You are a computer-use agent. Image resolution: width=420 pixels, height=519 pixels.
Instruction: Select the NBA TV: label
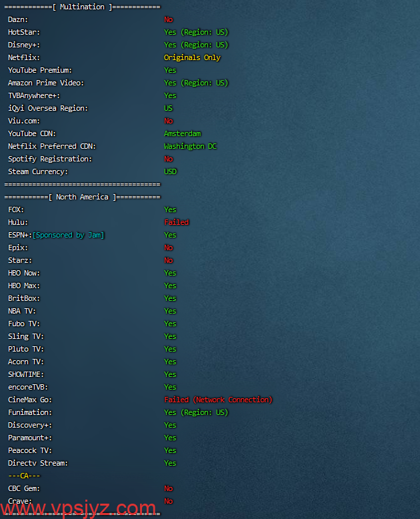point(22,311)
